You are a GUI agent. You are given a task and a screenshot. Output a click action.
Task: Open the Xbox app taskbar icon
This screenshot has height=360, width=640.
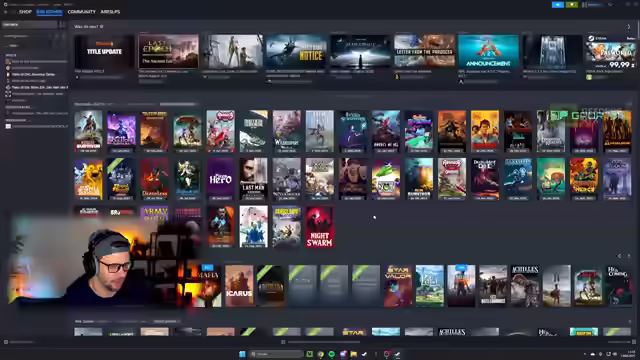click(309, 354)
